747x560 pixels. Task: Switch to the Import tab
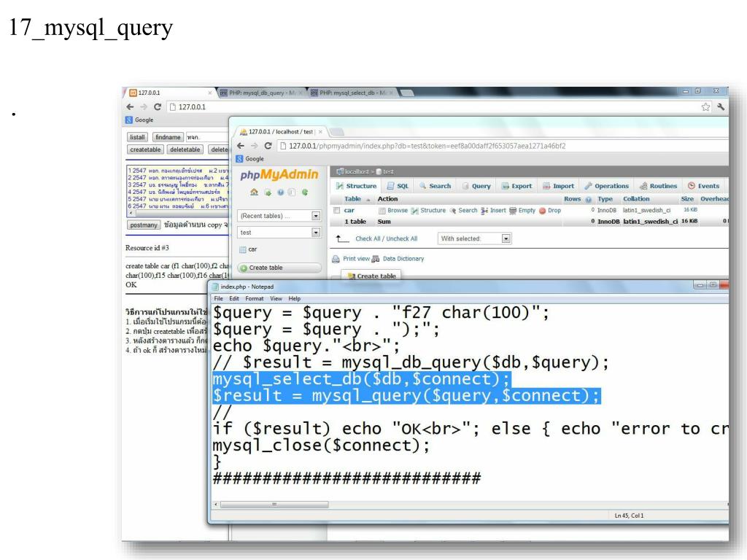(558, 186)
